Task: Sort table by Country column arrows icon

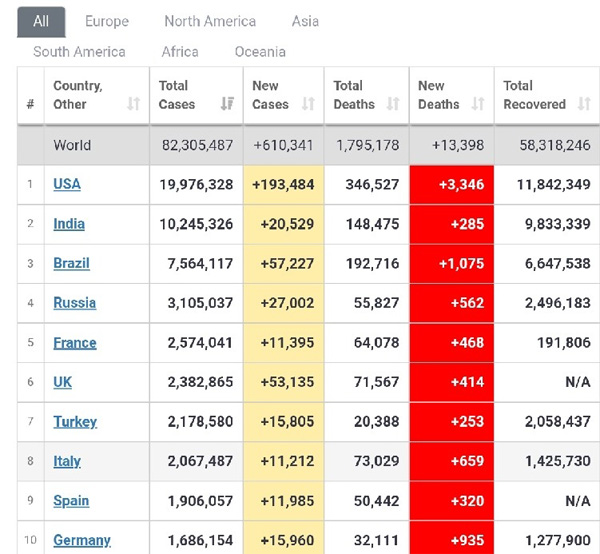Action: pyautogui.click(x=134, y=104)
